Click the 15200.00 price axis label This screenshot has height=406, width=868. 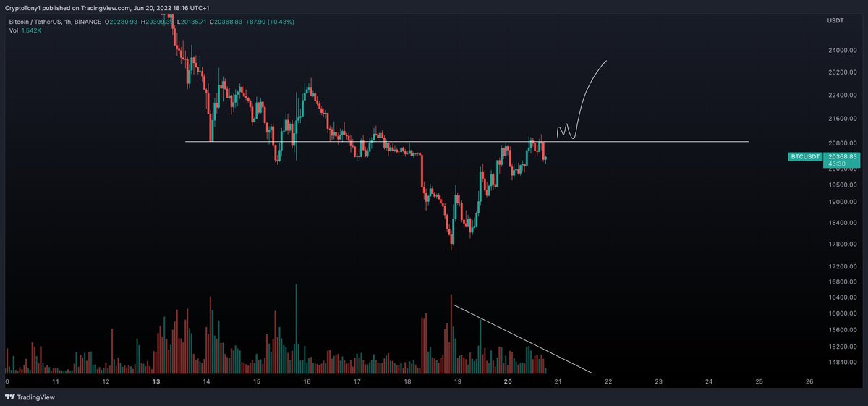pyautogui.click(x=844, y=347)
